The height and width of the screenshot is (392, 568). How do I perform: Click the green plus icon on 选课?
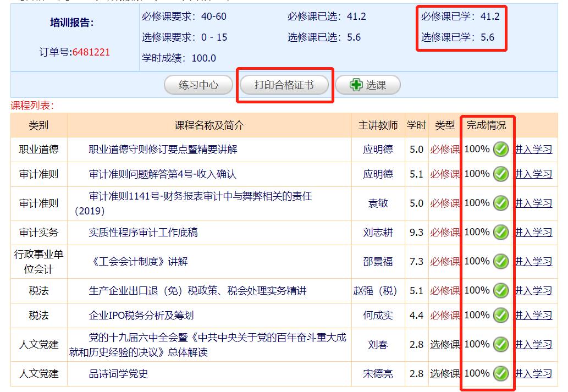356,85
